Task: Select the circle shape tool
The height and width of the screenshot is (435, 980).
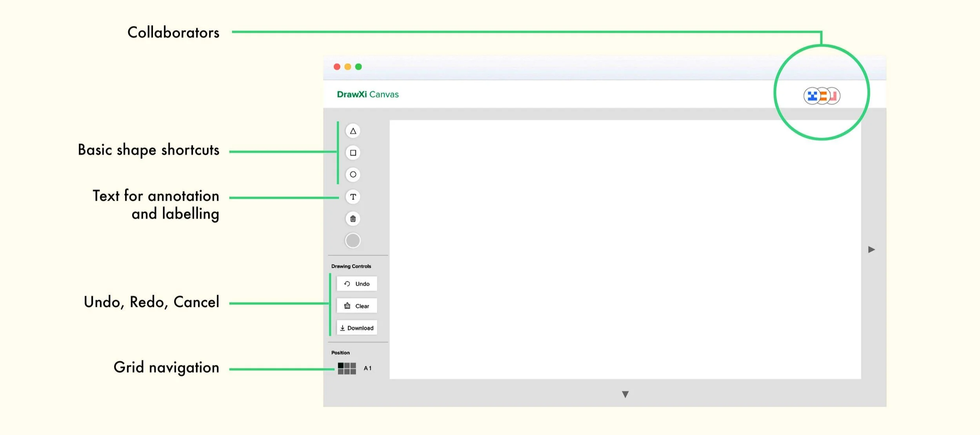Action: [353, 174]
